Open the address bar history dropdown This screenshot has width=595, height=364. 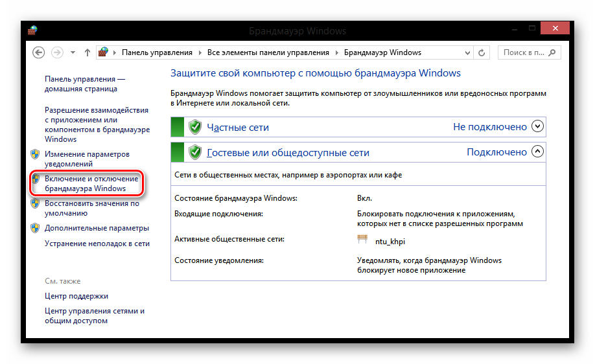coord(467,52)
